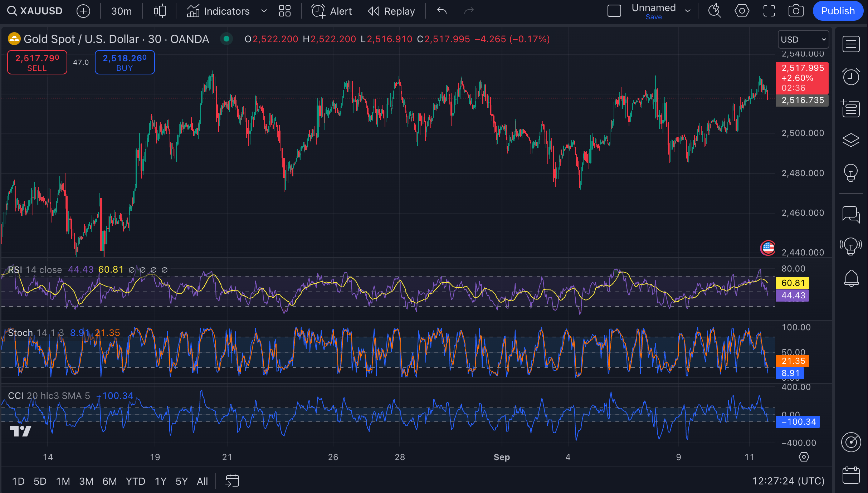Open the layout grid selector
The width and height of the screenshot is (868, 493).
pos(284,11)
